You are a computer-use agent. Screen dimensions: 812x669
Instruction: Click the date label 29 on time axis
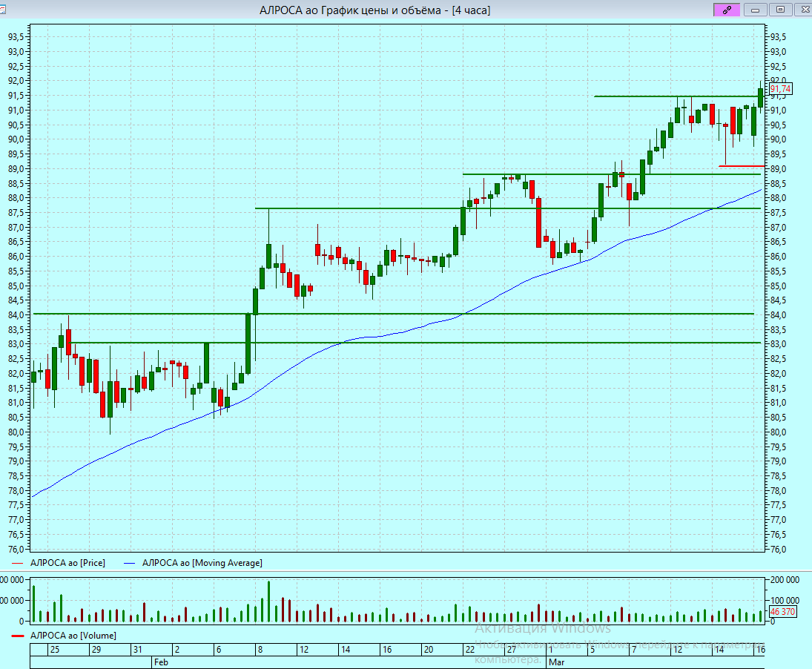[x=96, y=649]
